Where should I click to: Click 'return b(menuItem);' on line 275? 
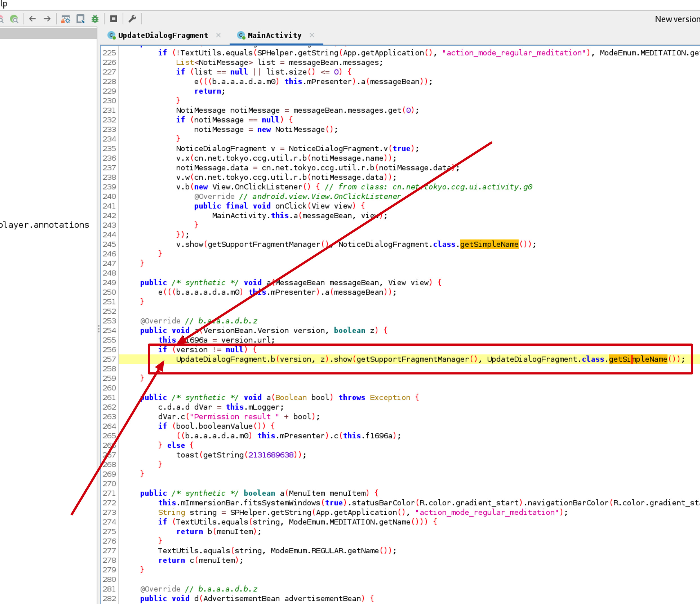[219, 531]
